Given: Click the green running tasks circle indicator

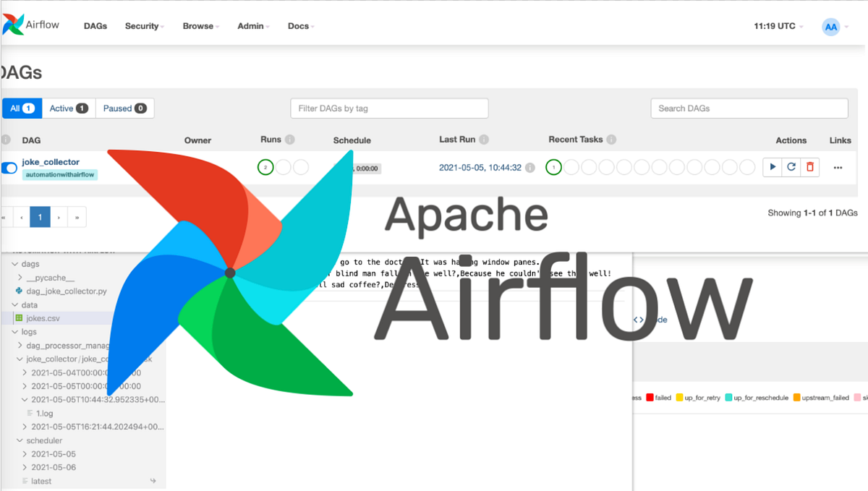Looking at the screenshot, I should tap(553, 166).
